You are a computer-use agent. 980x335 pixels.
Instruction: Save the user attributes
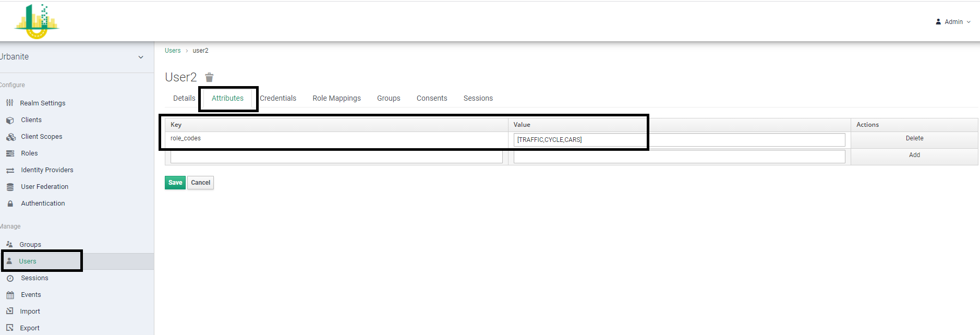tap(175, 183)
